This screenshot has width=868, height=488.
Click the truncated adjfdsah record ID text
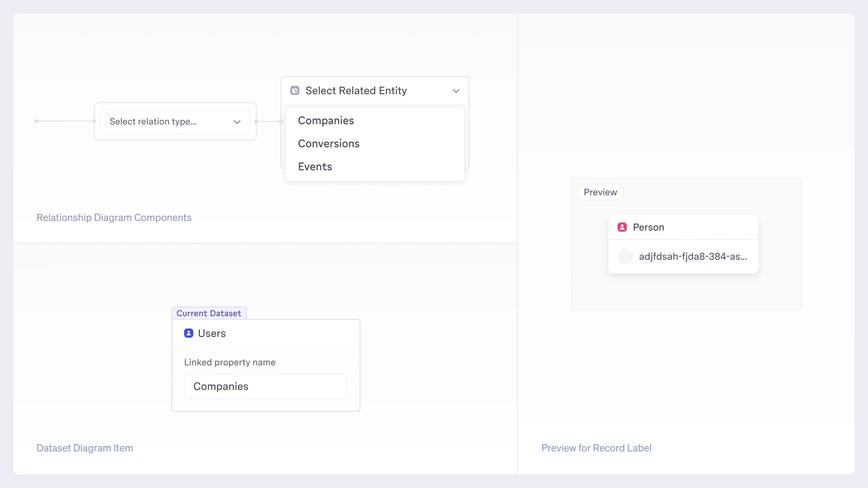(693, 256)
